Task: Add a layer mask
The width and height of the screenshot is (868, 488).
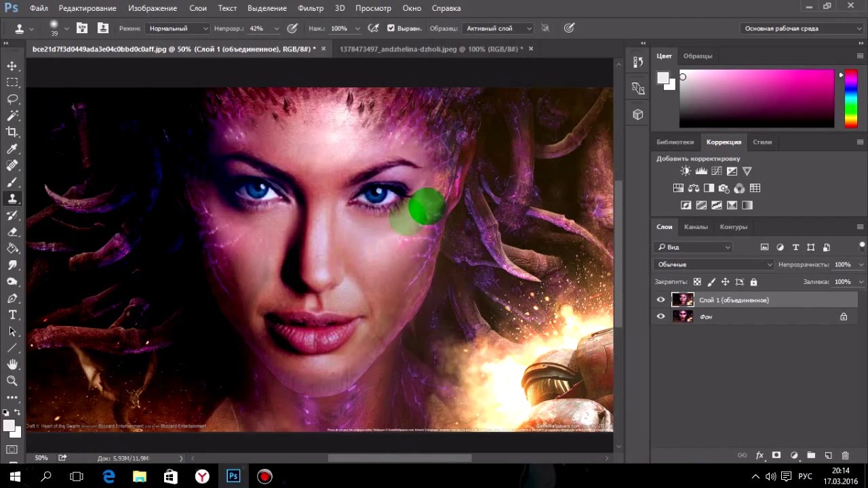Action: coord(776,455)
